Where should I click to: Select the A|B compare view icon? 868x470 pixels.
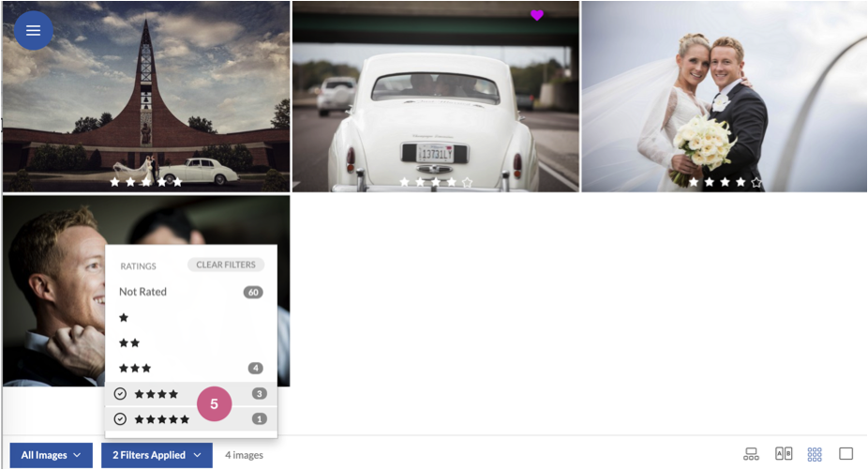pyautogui.click(x=784, y=454)
